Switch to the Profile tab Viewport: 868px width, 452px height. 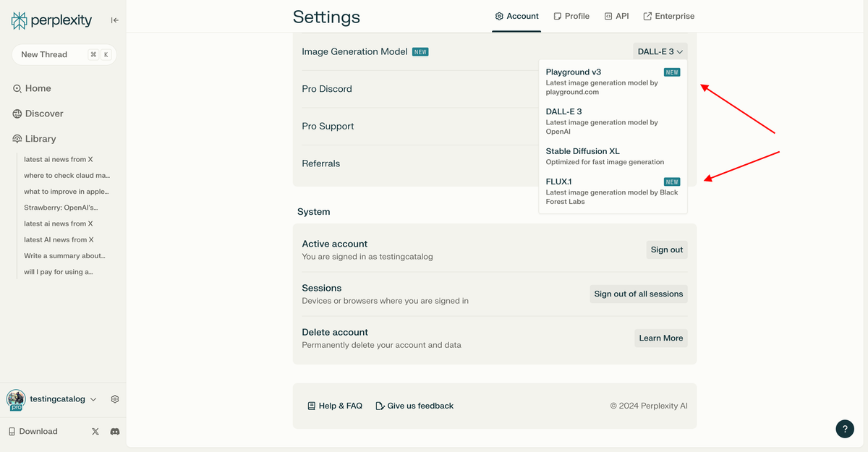(x=571, y=15)
